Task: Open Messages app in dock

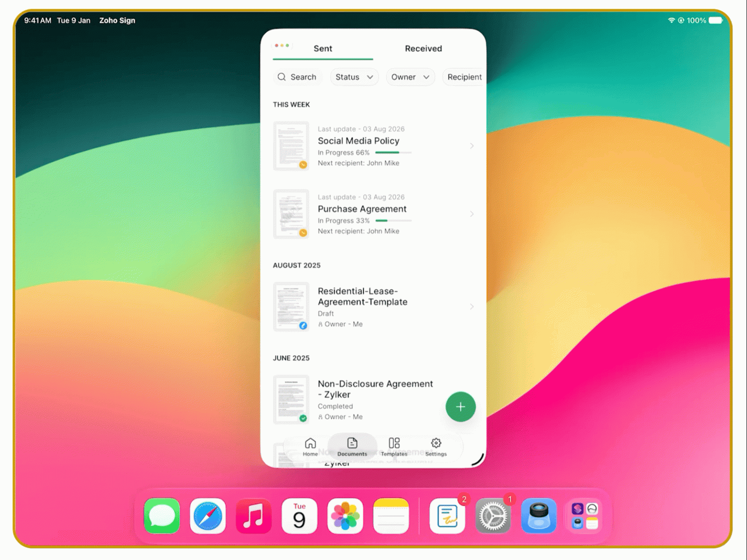Action: (162, 516)
